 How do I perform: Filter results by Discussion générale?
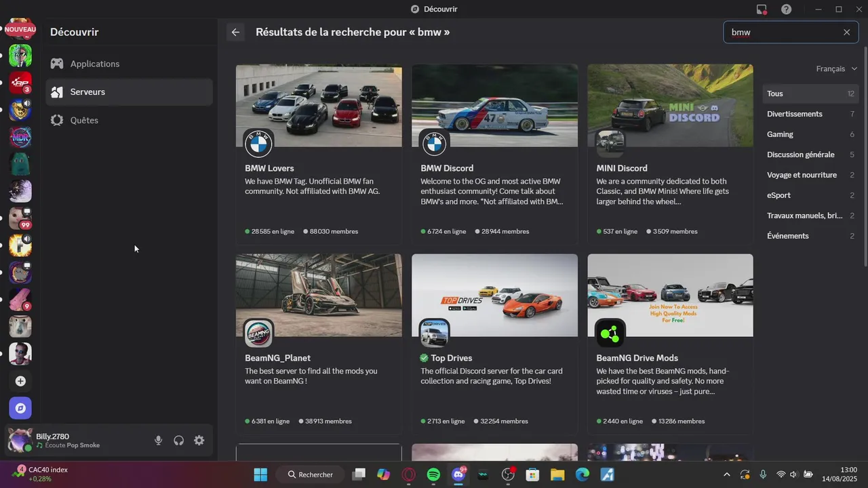(810, 155)
